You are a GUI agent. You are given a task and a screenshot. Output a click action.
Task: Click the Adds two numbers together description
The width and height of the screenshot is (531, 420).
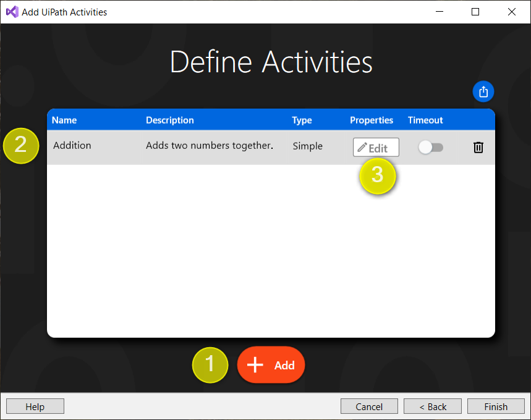click(x=210, y=146)
